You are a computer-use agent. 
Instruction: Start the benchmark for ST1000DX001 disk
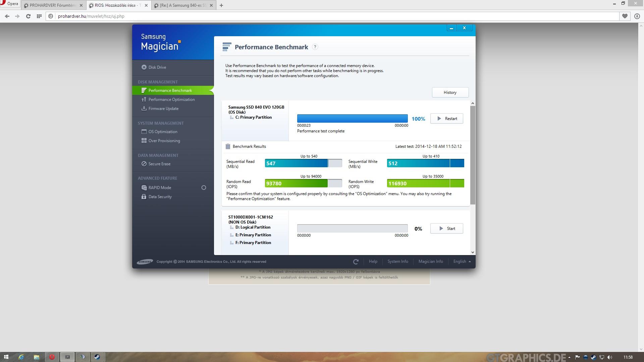(x=447, y=229)
